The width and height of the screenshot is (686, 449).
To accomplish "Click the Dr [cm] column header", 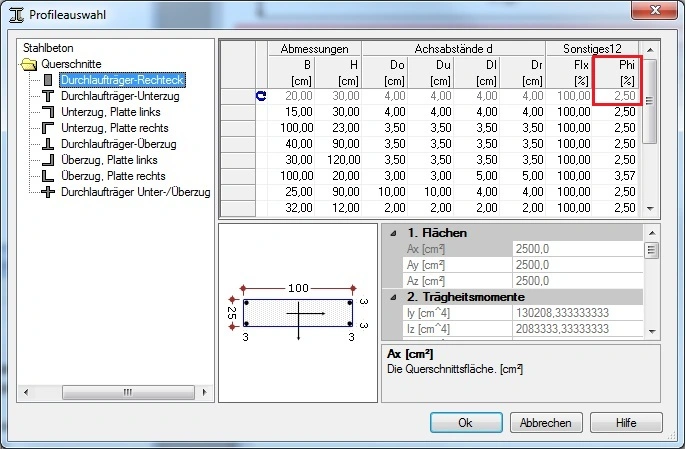I will click(522, 73).
